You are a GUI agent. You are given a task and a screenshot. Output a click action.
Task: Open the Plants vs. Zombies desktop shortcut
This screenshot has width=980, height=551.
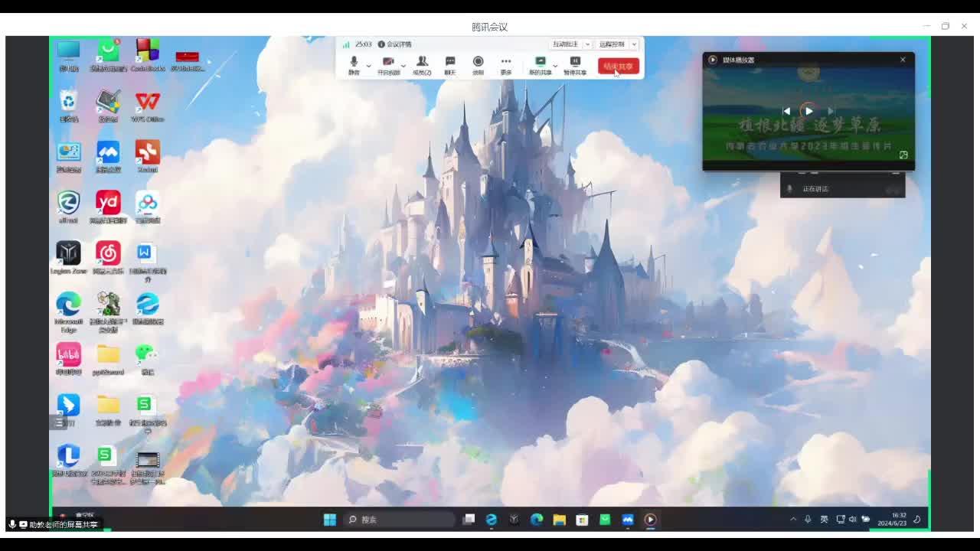108,312
